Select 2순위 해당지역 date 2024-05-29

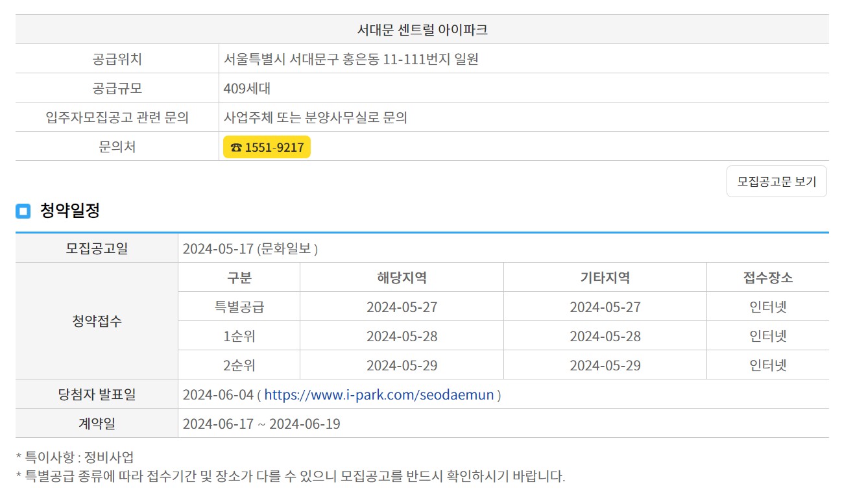(x=402, y=365)
